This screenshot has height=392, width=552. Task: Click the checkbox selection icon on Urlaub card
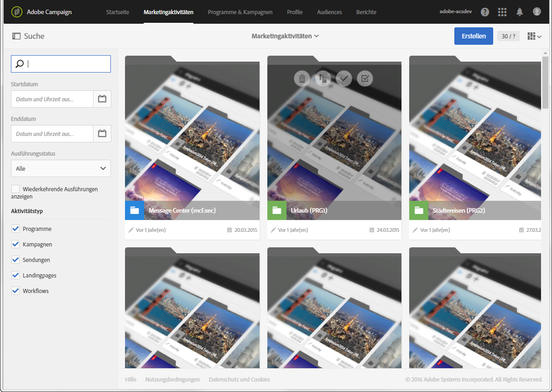pyautogui.click(x=365, y=78)
